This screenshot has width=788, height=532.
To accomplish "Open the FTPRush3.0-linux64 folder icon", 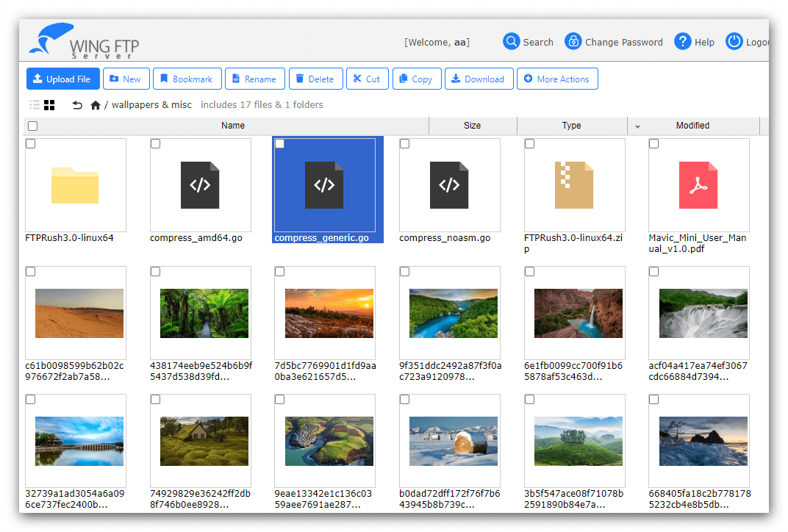I will pyautogui.click(x=75, y=185).
